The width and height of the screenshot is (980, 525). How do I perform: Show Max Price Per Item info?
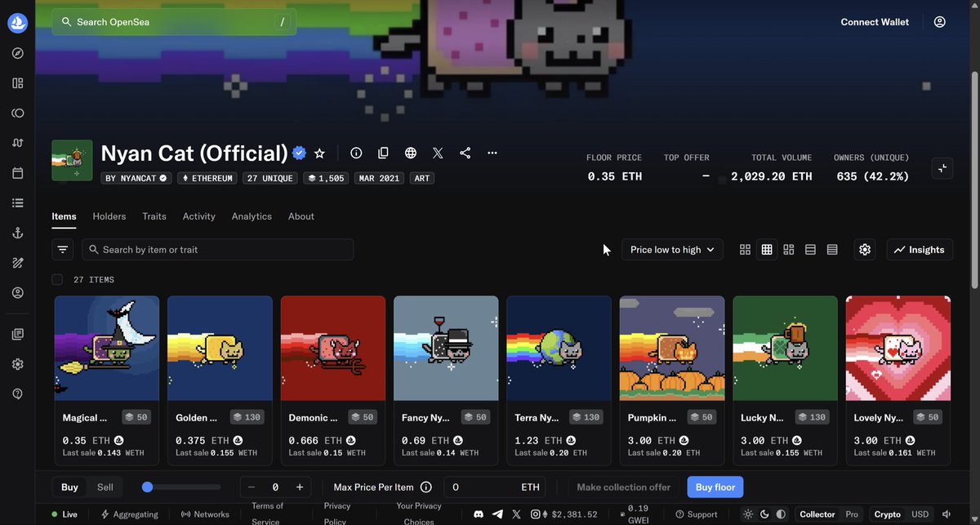[425, 487]
